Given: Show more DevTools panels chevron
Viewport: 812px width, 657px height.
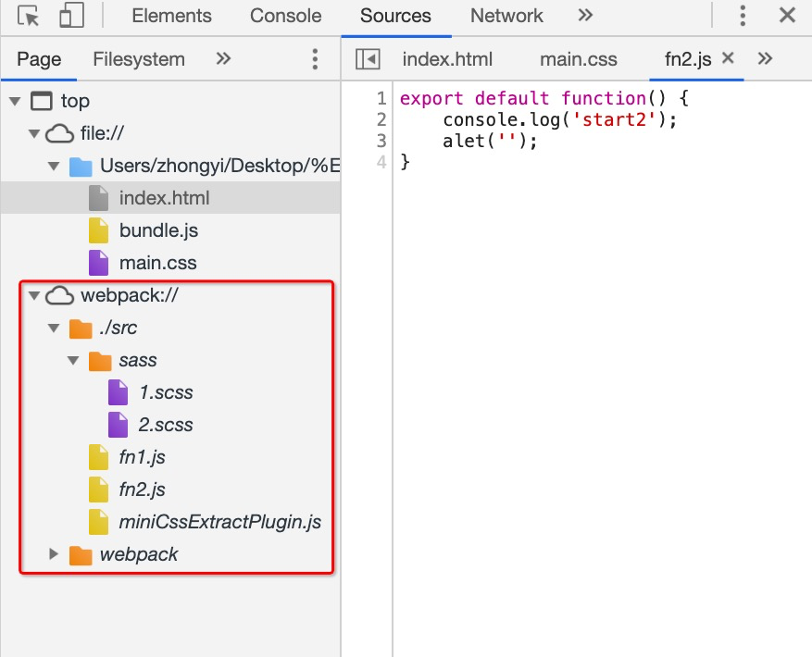Looking at the screenshot, I should pos(585,16).
